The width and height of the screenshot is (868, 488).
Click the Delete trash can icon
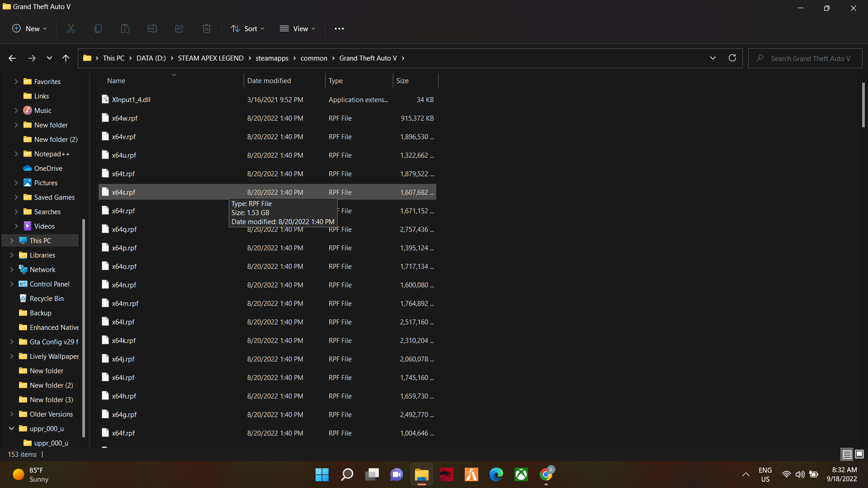[207, 28]
